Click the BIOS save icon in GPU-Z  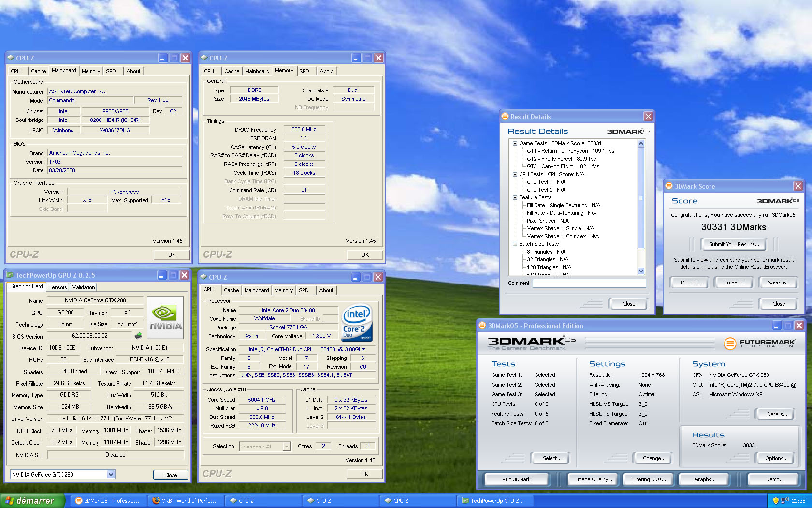click(138, 335)
